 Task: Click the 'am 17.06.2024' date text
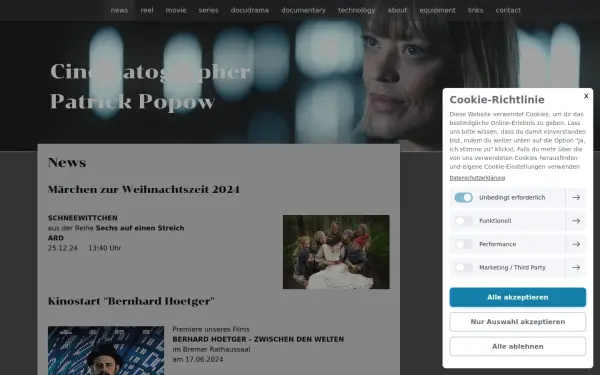coord(198,359)
